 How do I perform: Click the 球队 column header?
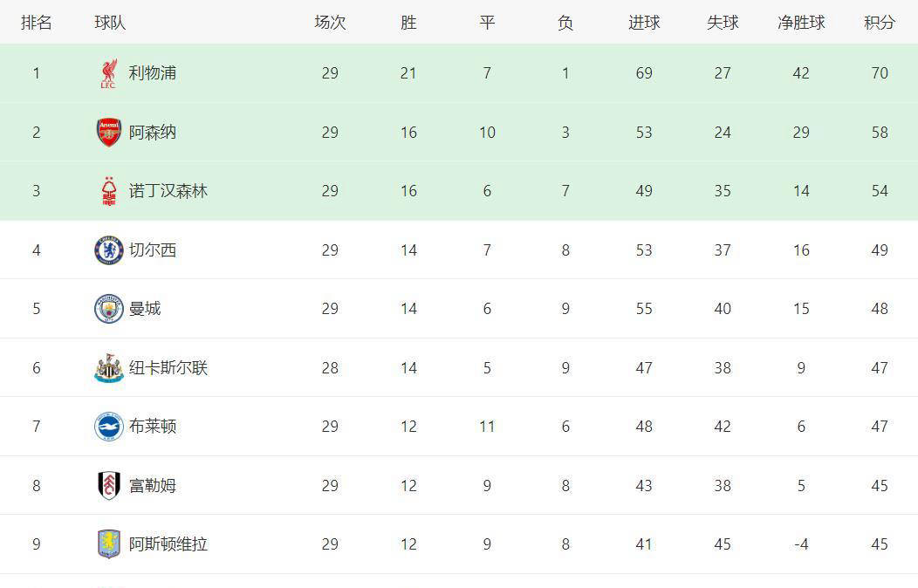coord(110,23)
